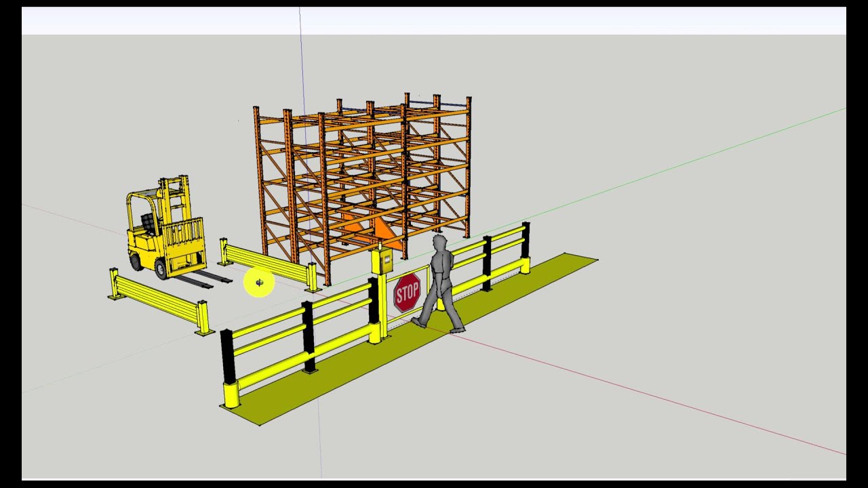Click the forklift's black forks
This screenshot has height=488, width=868.
point(203,279)
